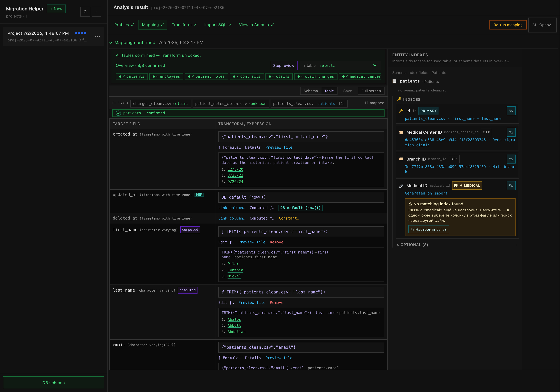Click clipboard icon next to patients heading
This screenshot has height=392, width=560.
(x=394, y=81)
